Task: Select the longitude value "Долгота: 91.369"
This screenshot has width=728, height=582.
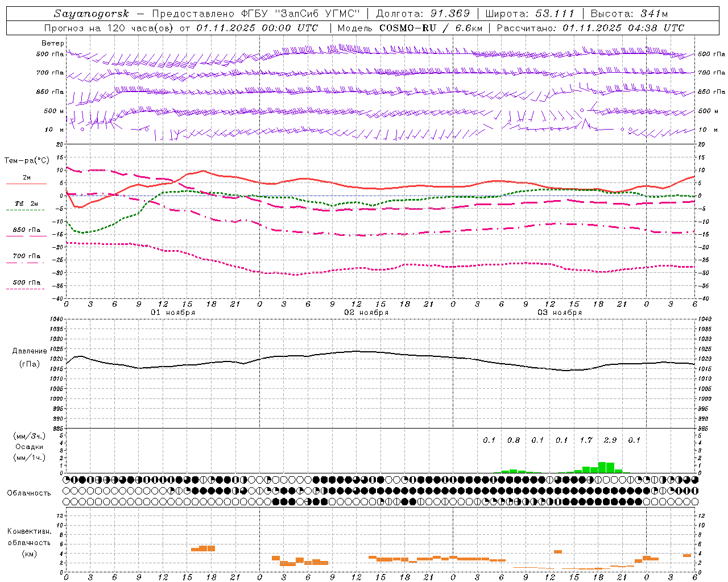Action: pyautogui.click(x=423, y=14)
